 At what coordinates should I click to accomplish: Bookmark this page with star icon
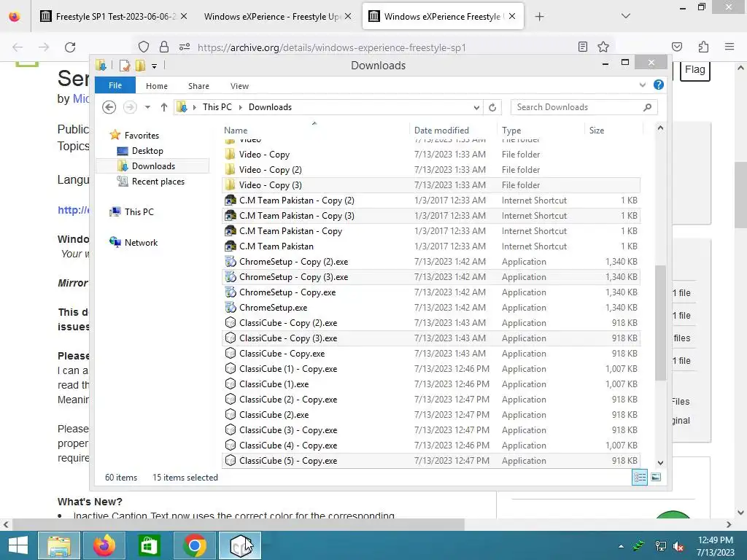point(603,47)
